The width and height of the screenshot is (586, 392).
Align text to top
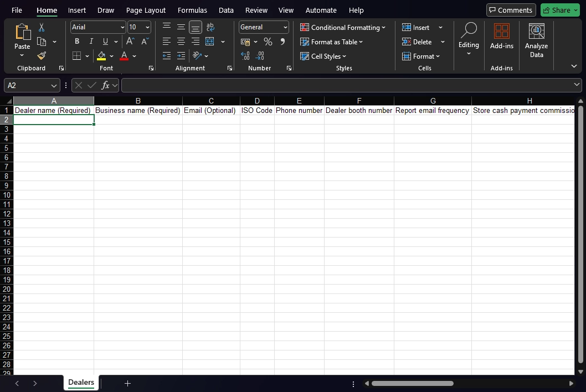point(167,27)
